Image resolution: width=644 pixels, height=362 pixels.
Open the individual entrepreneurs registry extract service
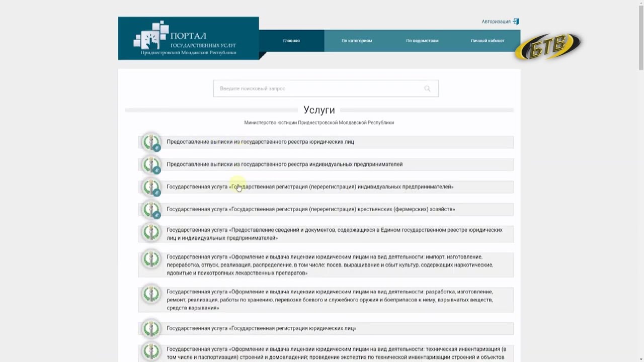[284, 164]
